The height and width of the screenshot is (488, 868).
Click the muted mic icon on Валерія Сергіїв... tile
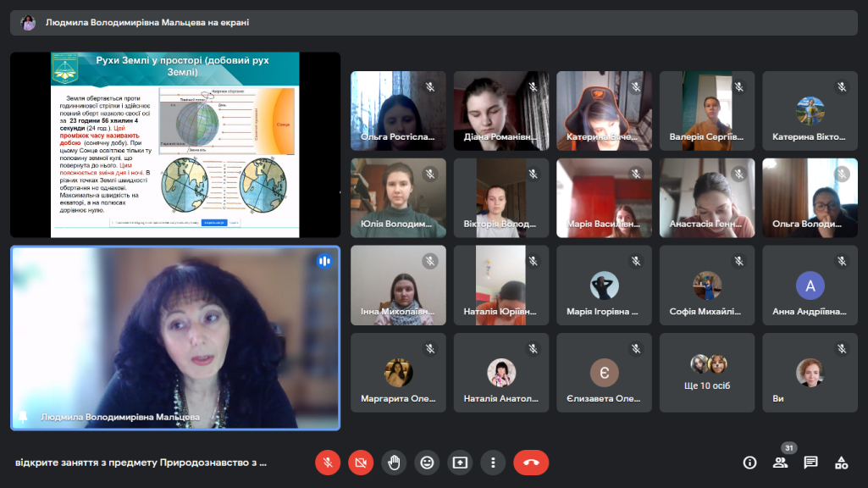[x=739, y=87]
